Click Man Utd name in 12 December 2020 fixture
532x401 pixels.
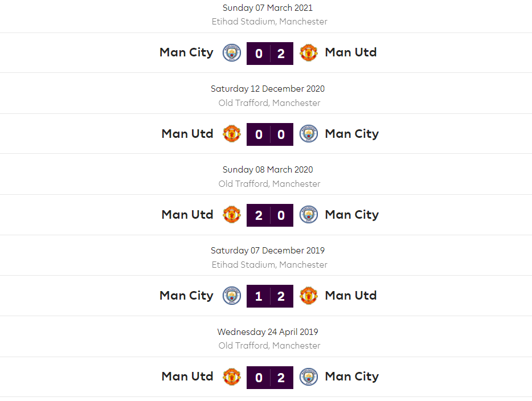(x=187, y=134)
